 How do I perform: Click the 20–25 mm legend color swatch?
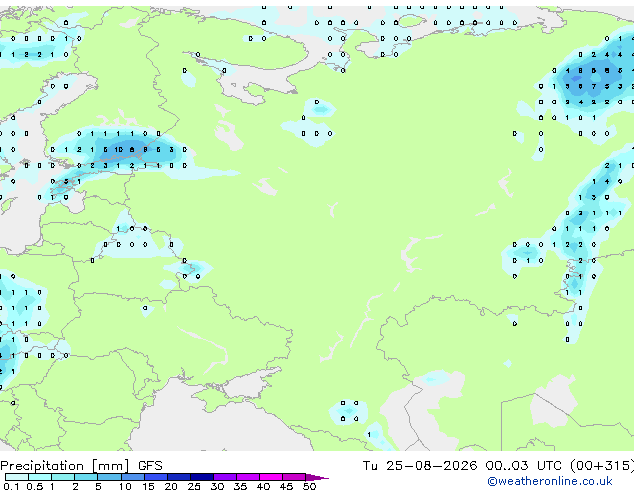[x=179, y=477]
